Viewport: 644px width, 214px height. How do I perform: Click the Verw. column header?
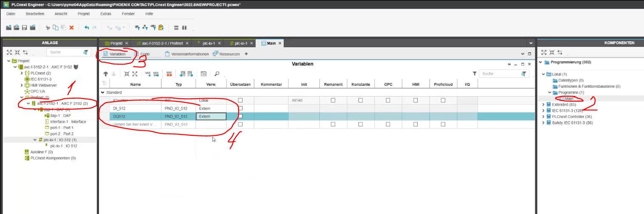point(211,84)
